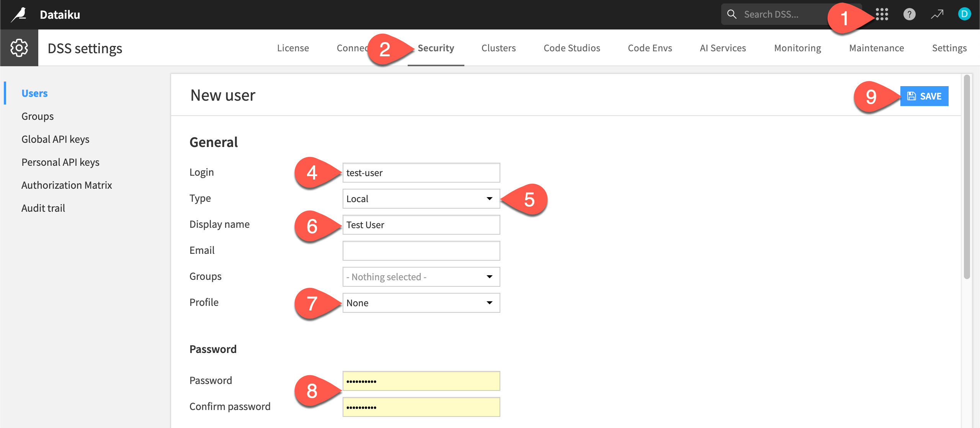Viewport: 980px width, 428px height.
Task: Go to the Code Studios tab
Action: 572,48
